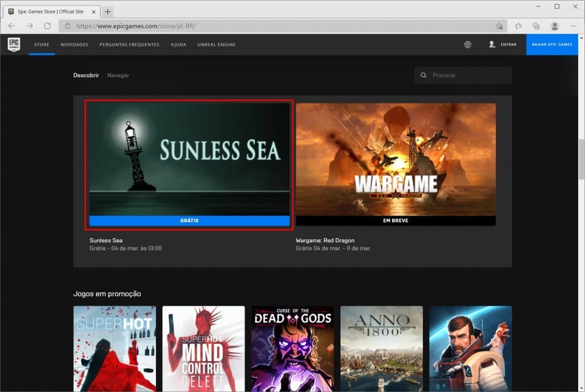585x392 pixels.
Task: Open the language globe icon
Action: click(467, 45)
